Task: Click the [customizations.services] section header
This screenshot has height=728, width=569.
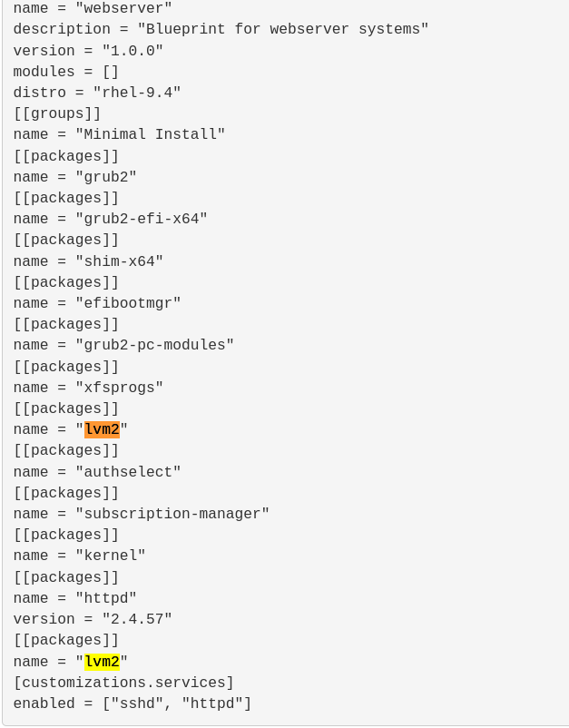Action: [123, 683]
